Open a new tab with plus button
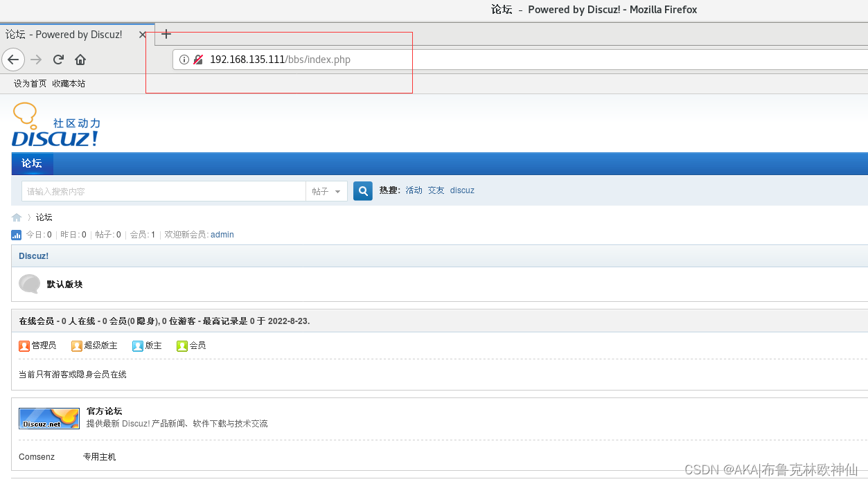This screenshot has height=484, width=868. (x=166, y=34)
